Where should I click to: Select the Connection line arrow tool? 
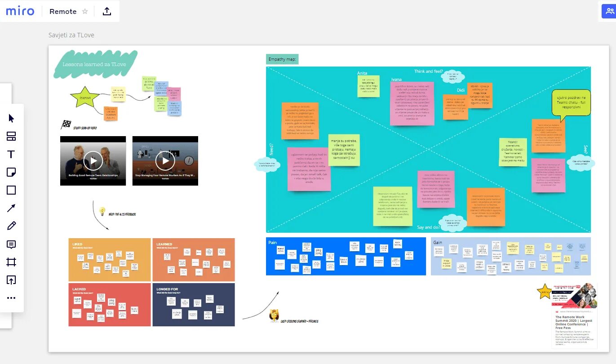[x=12, y=208]
